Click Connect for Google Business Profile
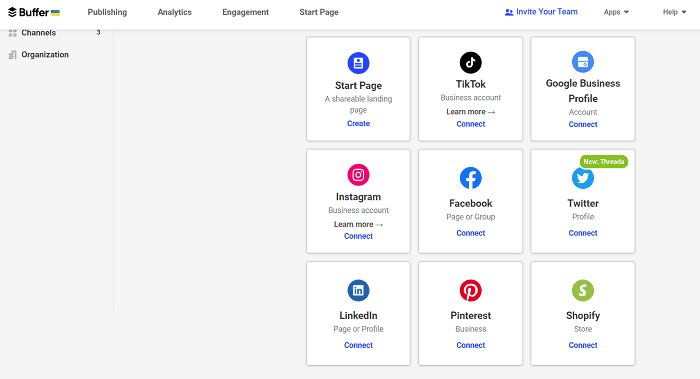 click(583, 125)
